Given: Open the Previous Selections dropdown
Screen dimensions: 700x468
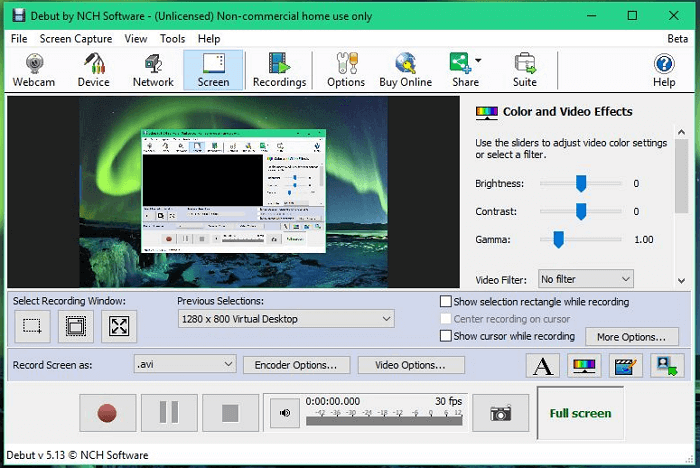Looking at the screenshot, I should 285,319.
